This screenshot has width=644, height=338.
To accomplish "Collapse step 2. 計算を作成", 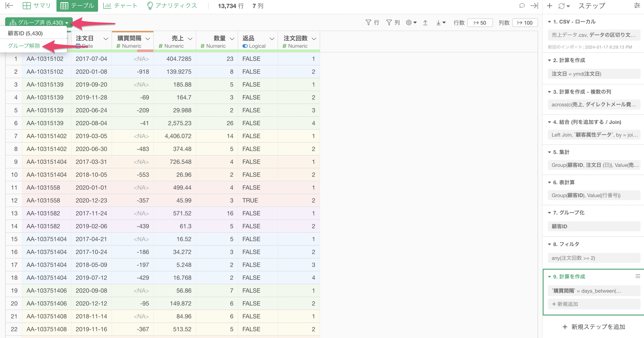I will (x=550, y=60).
